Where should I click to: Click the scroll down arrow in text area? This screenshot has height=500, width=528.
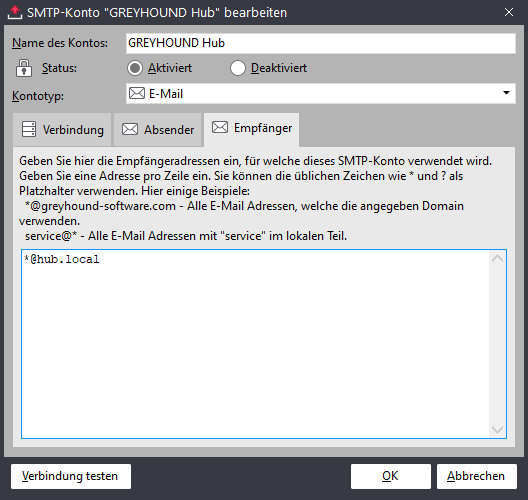click(x=497, y=429)
